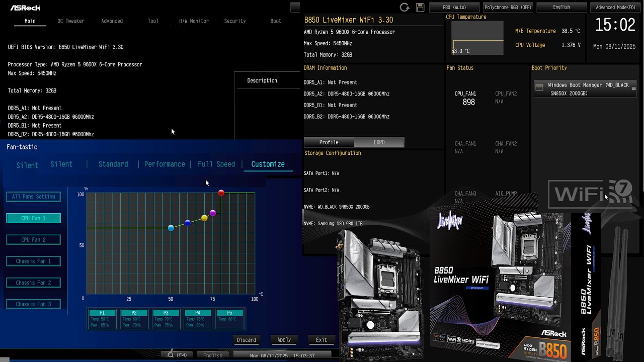This screenshot has width=644, height=362.
Task: Click the cyan P1 curve point
Action: pyautogui.click(x=171, y=228)
